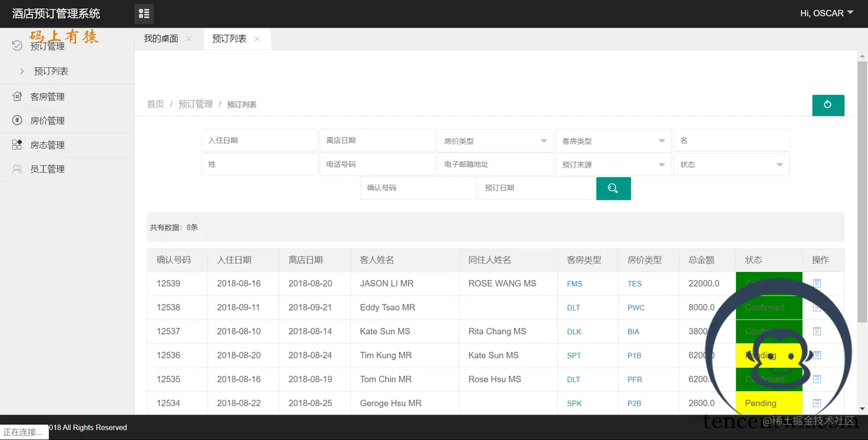
Task: Click the 房态管理 grid icon
Action: point(17,145)
